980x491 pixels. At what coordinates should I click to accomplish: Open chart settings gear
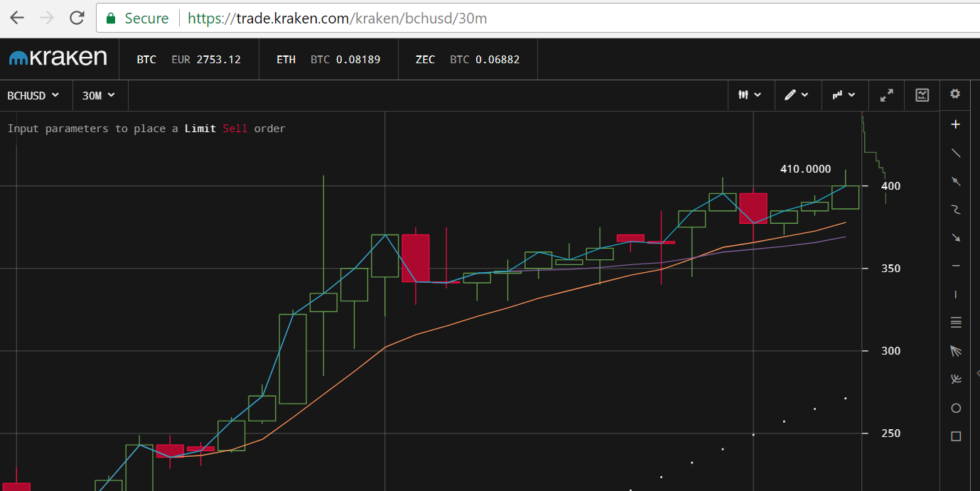[955, 94]
